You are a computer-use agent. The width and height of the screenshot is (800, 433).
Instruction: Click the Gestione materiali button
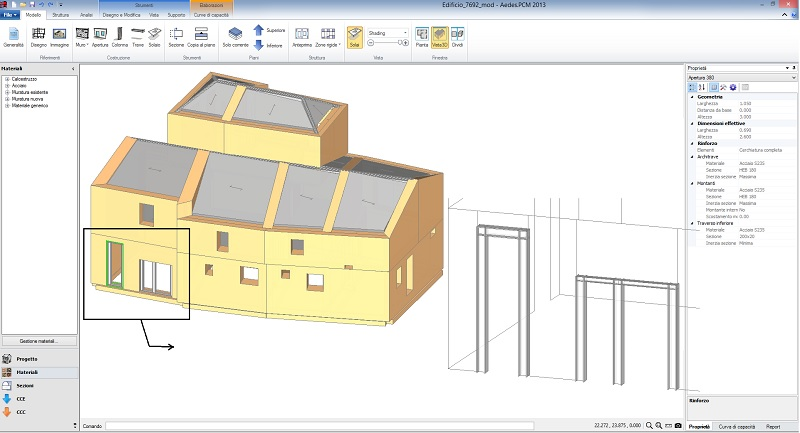pyautogui.click(x=39, y=341)
